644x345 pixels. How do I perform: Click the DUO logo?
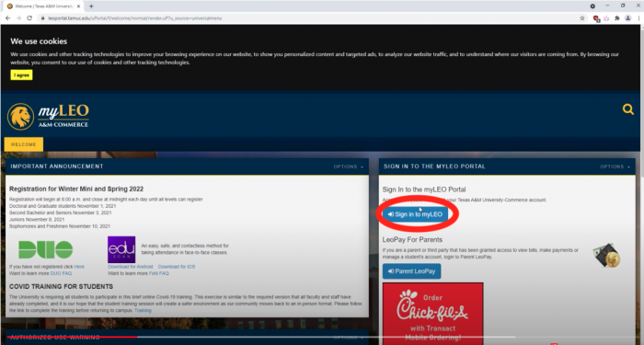[46, 249]
